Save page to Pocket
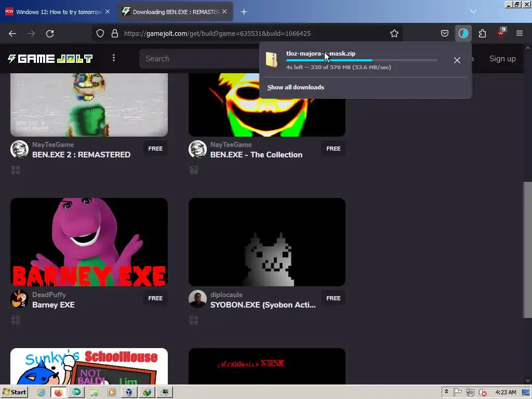 (x=445, y=33)
